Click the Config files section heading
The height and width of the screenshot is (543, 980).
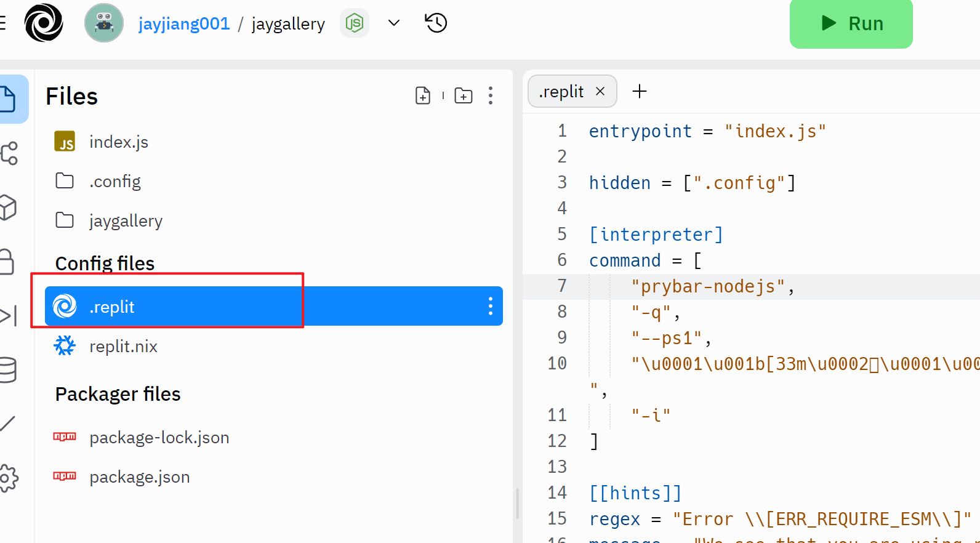(105, 263)
